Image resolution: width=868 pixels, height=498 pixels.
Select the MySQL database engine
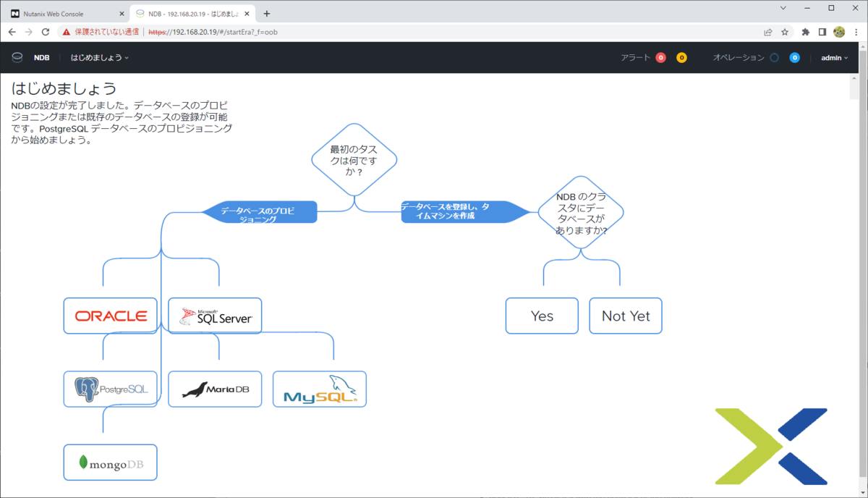[x=320, y=389]
